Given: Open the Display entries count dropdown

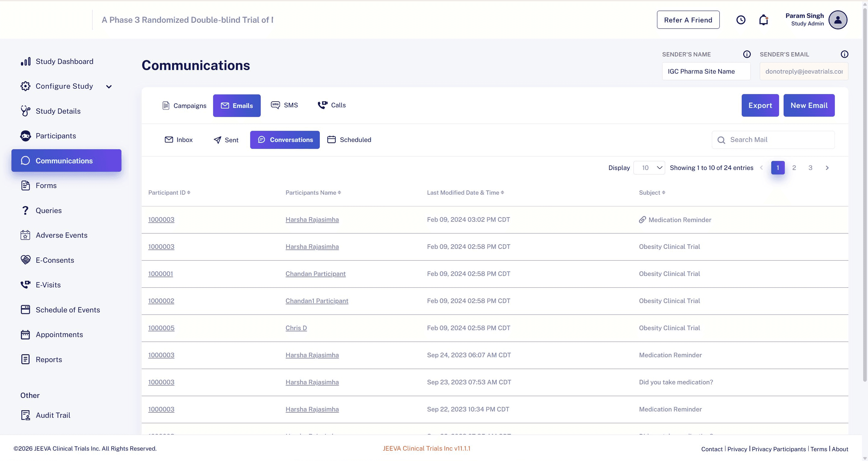Looking at the screenshot, I should click(649, 168).
